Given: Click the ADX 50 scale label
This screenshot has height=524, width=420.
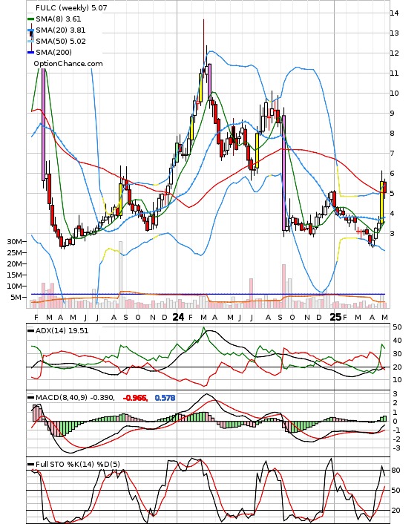Looking at the screenshot, I should tap(397, 327).
